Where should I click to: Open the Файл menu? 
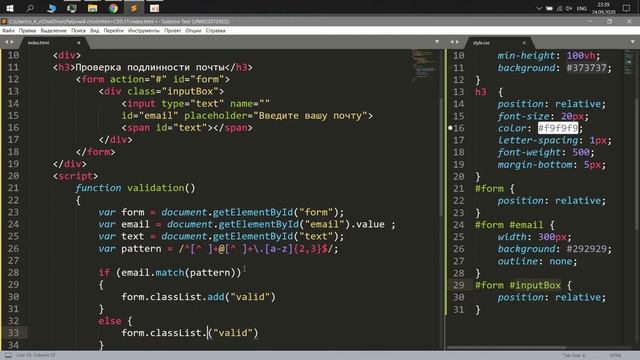coord(8,31)
